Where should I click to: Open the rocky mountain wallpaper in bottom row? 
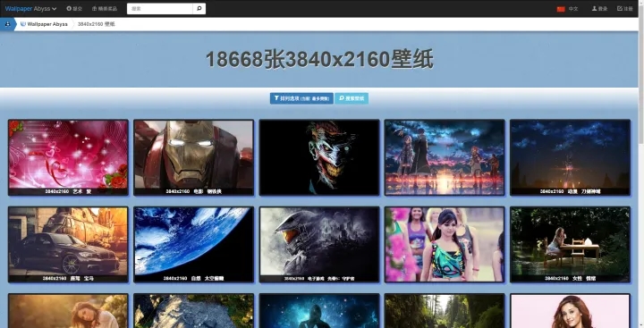(x=194, y=311)
